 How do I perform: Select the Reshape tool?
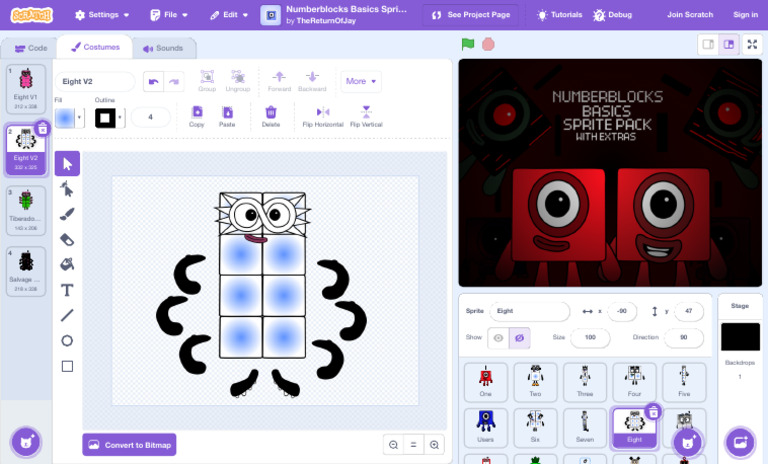pyautogui.click(x=67, y=189)
